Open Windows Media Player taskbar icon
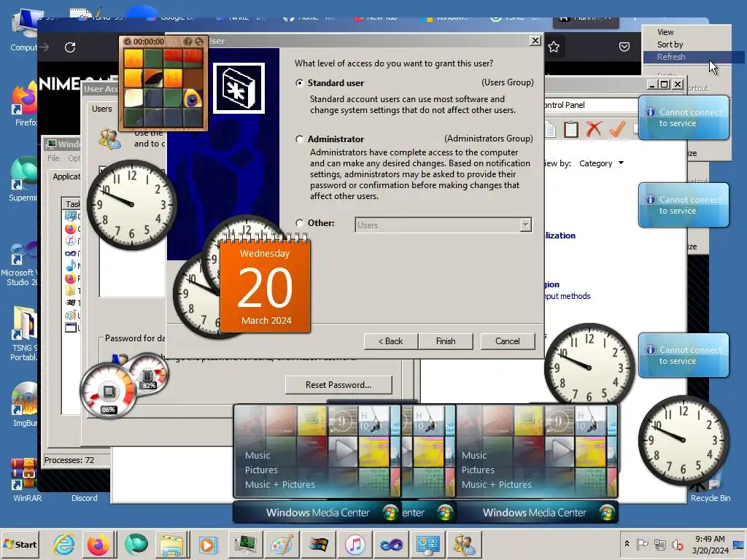 pos(208,544)
